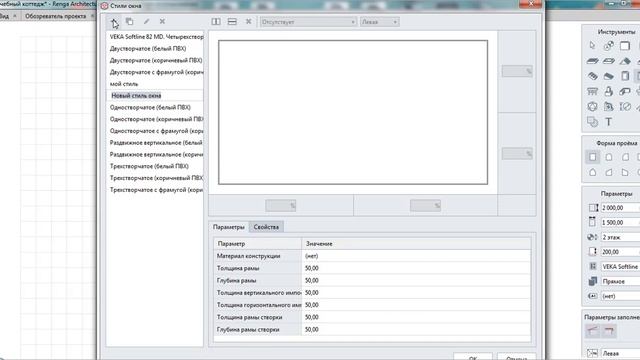This screenshot has height=360, width=640.
Task: Click the split vertically icon
Action: coord(216,22)
